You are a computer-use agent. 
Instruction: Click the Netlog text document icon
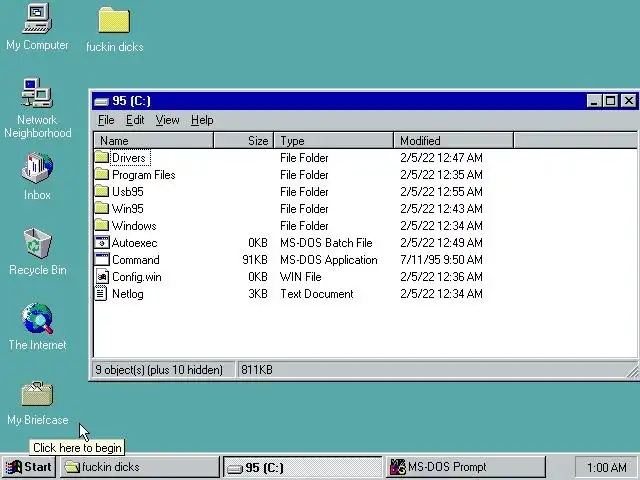tap(101, 293)
